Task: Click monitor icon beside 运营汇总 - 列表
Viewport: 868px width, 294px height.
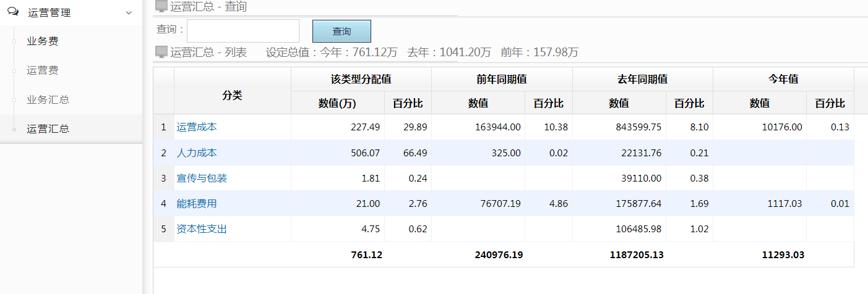Action: [161, 52]
